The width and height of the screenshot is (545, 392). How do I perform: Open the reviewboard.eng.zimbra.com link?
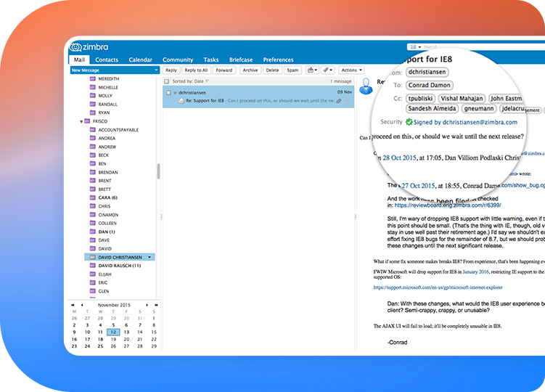(x=448, y=205)
